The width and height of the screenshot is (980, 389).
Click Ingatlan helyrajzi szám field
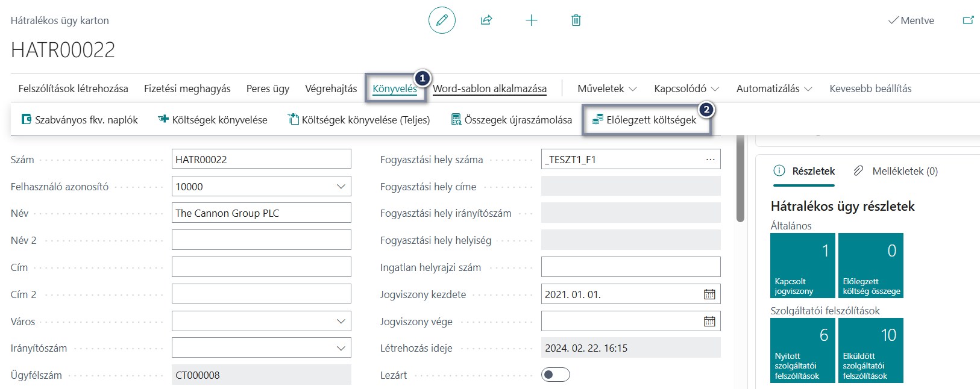coord(631,267)
